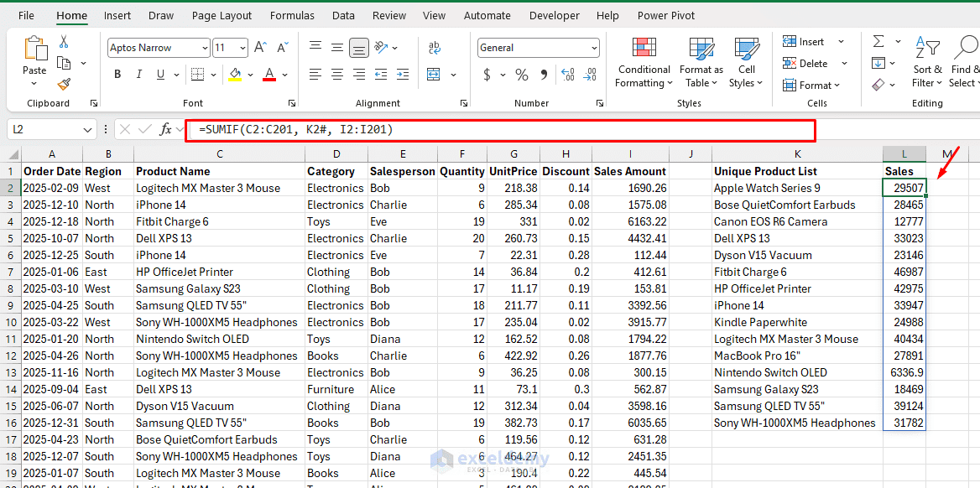Set Top Align for cells
Screen dimensions: 980x488
point(315,48)
